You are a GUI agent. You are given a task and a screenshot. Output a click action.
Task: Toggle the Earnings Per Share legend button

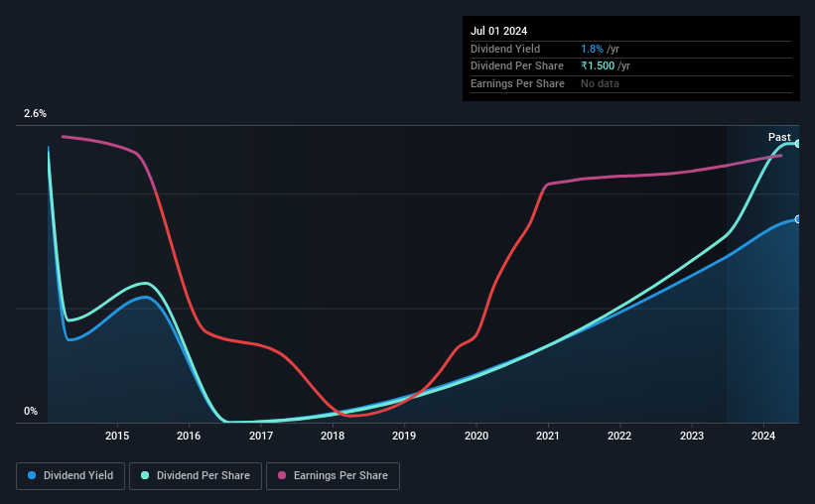[333, 476]
